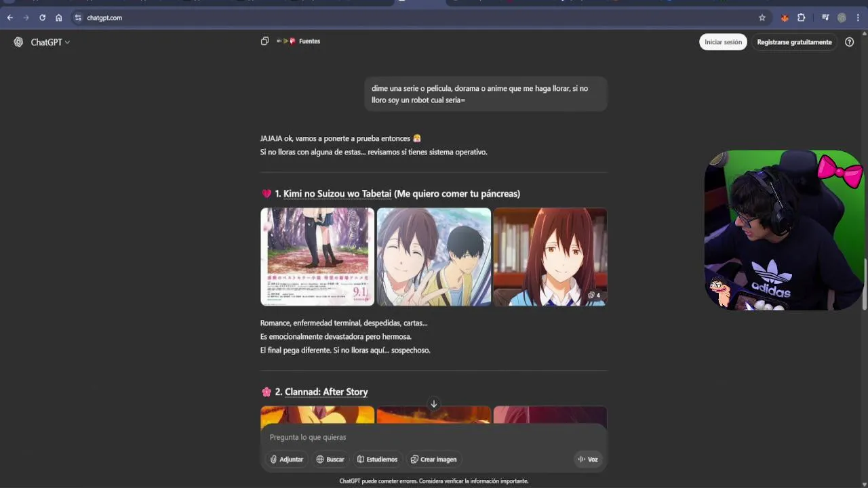Viewport: 868px width, 488px height.
Task: Start voice mode with Voz button
Action: pos(587,460)
